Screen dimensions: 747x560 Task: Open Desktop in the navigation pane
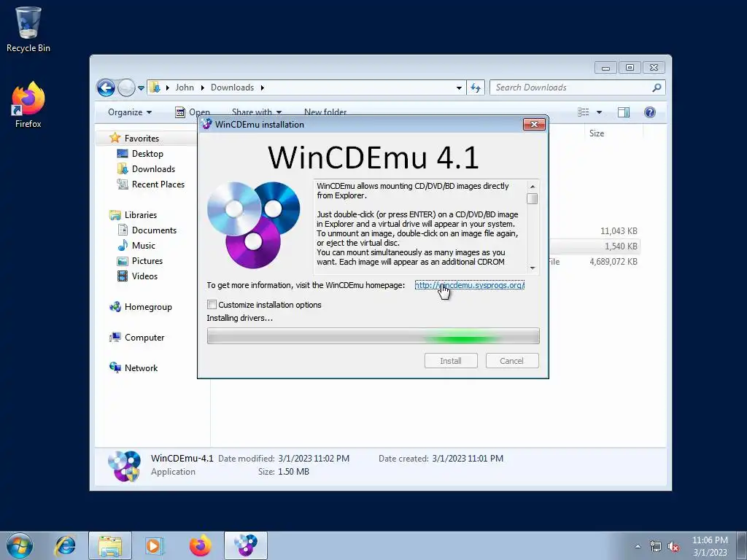[x=147, y=154]
